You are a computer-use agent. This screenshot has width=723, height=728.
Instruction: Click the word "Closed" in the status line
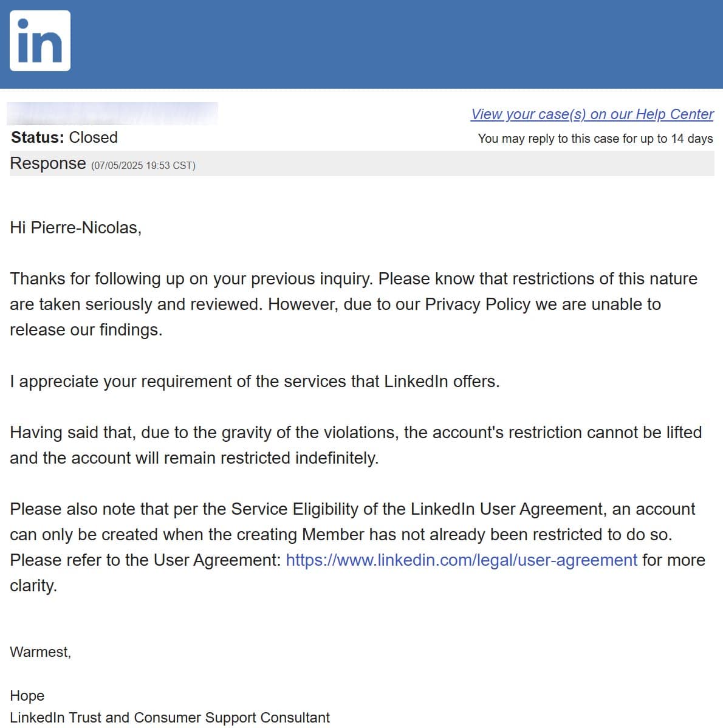(x=93, y=137)
